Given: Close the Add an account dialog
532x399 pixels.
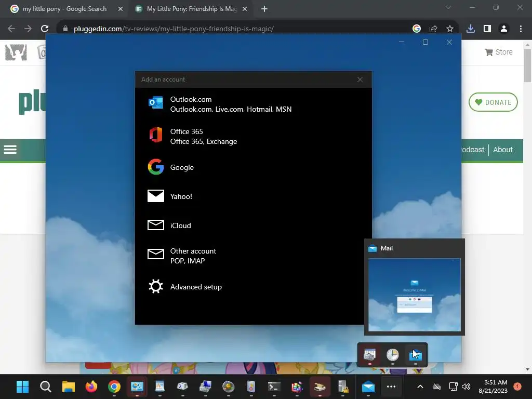Looking at the screenshot, I should (360, 79).
